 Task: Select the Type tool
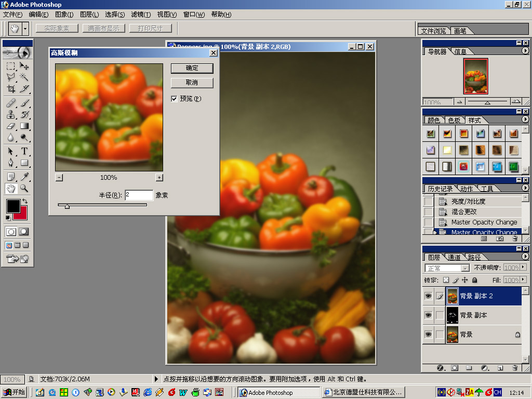(24, 151)
